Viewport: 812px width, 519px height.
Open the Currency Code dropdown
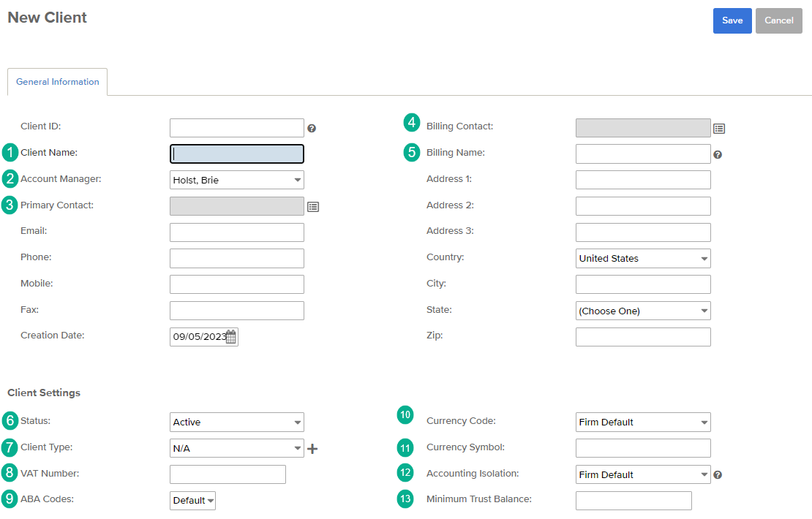643,423
